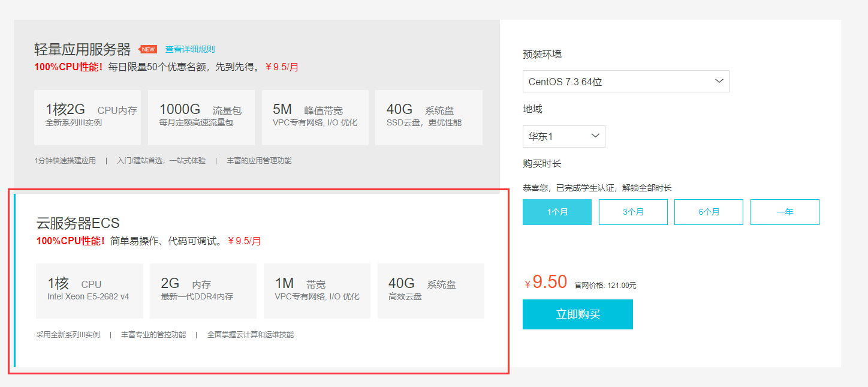Click the 购买时长 label
Image resolution: width=868 pixels, height=387 pixels.
[542, 164]
